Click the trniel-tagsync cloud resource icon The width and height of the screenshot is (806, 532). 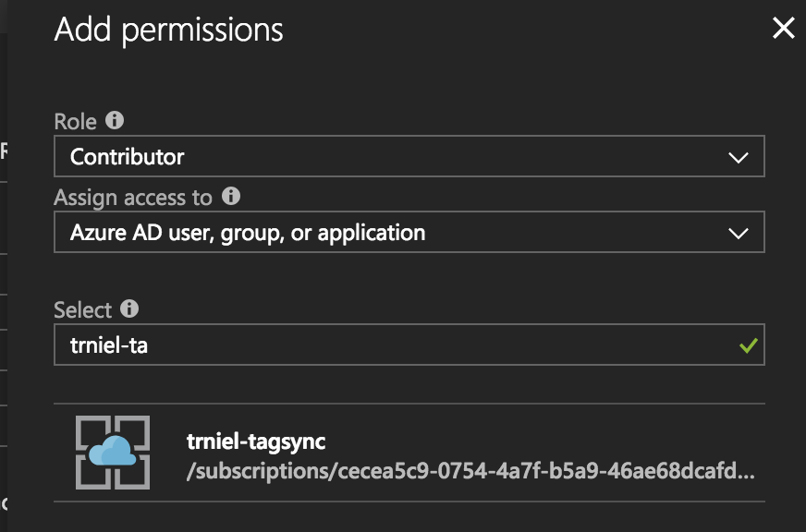pos(112,453)
